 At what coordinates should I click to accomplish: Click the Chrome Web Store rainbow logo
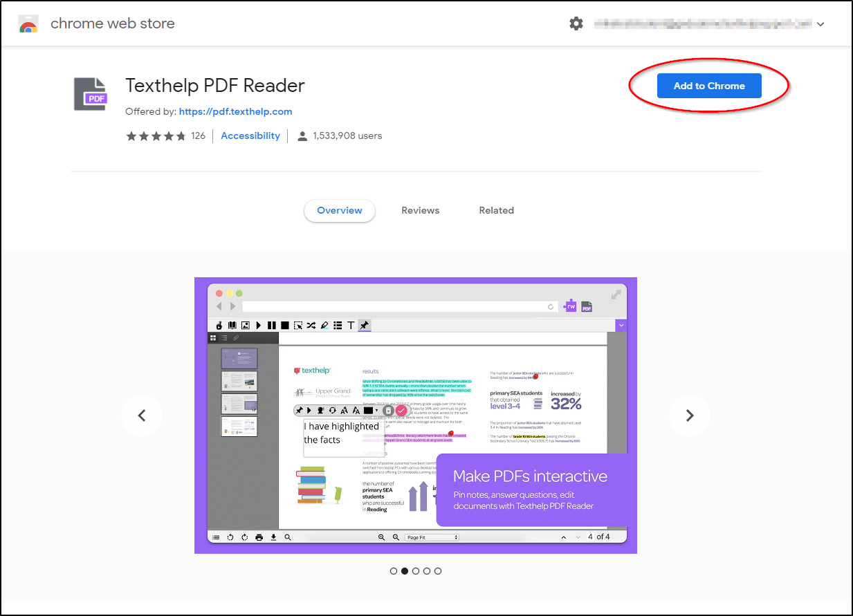pos(28,24)
